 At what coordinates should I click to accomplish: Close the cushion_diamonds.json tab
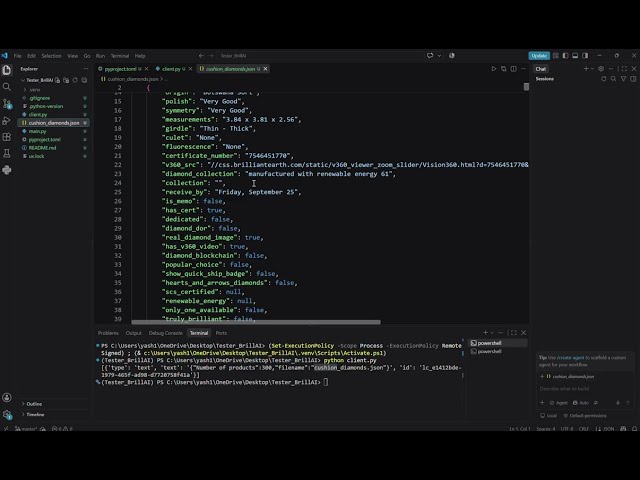click(265, 69)
